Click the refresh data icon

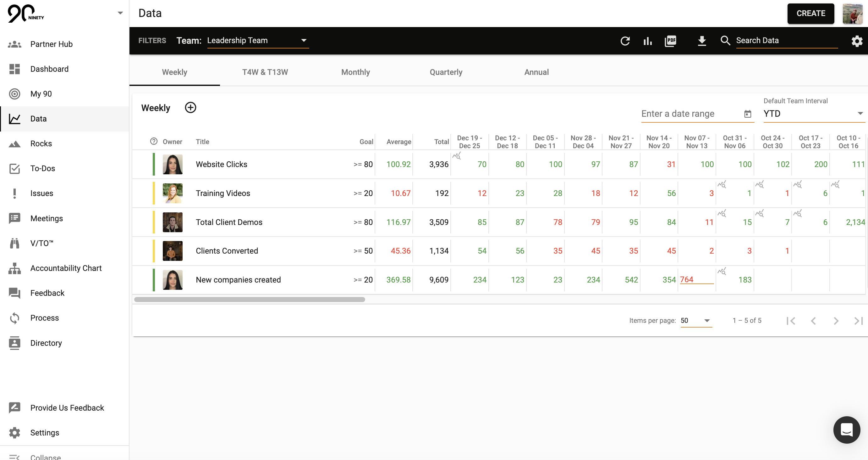point(625,41)
